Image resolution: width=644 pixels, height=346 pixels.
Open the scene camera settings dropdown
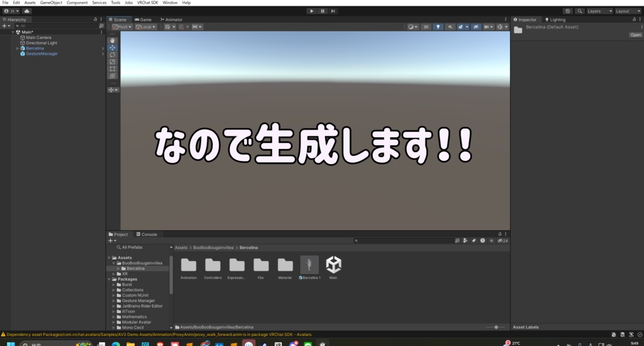488,26
